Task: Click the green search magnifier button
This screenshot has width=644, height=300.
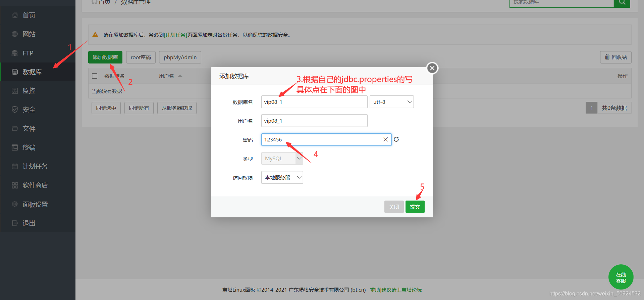Action: (x=622, y=2)
